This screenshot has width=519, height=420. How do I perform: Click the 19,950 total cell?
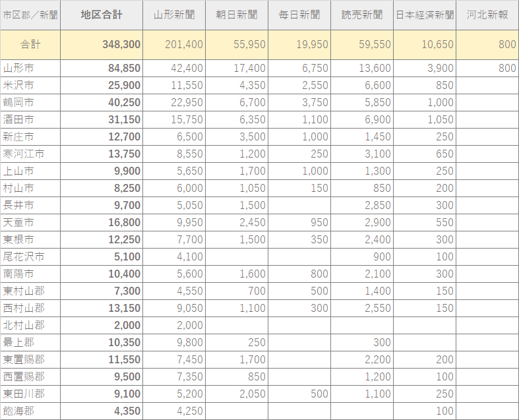299,45
